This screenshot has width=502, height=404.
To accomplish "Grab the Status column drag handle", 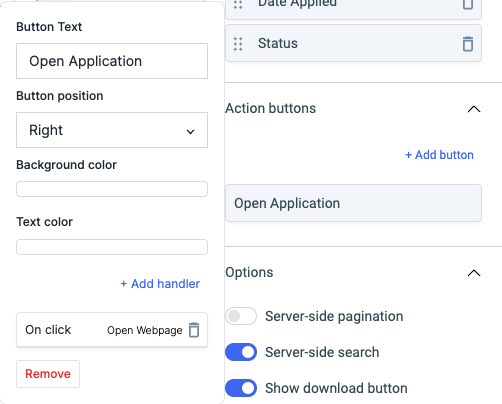I will 238,44.
